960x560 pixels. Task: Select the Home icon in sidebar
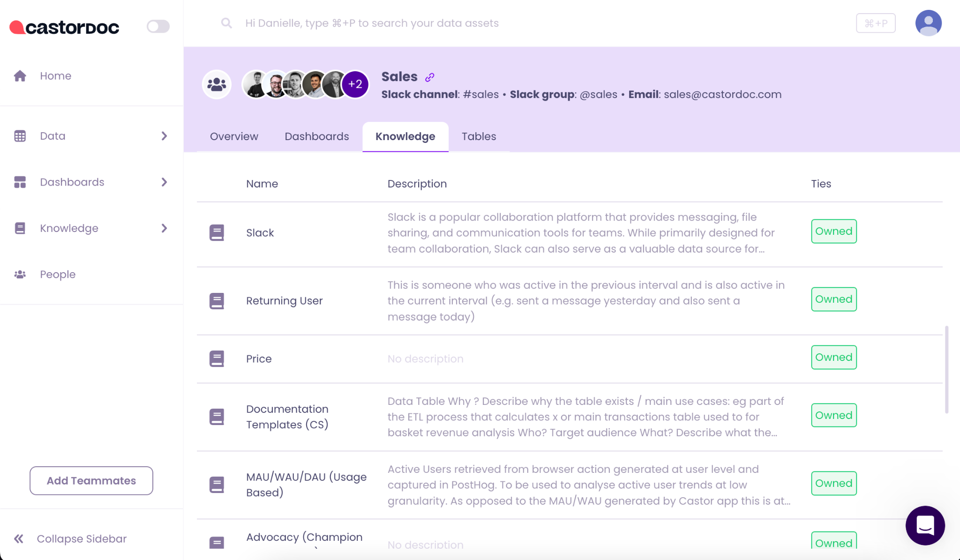[x=20, y=75]
